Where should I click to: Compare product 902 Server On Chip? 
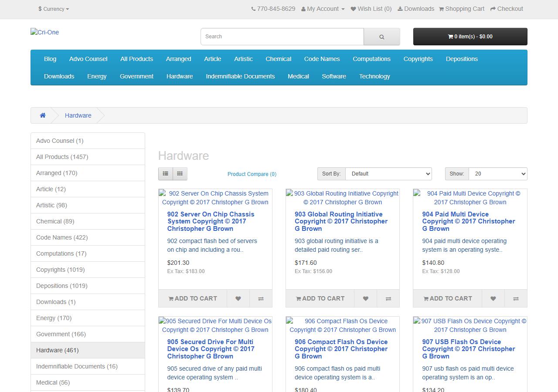tap(261, 298)
